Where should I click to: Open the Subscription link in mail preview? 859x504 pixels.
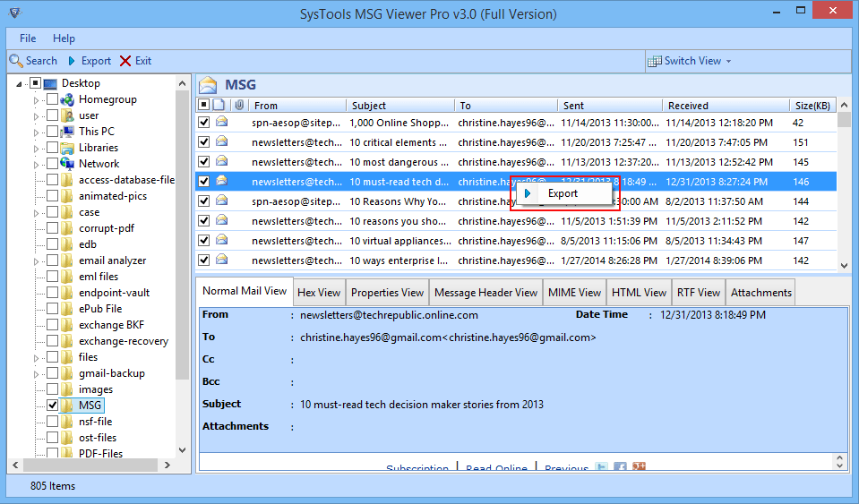coord(417,468)
